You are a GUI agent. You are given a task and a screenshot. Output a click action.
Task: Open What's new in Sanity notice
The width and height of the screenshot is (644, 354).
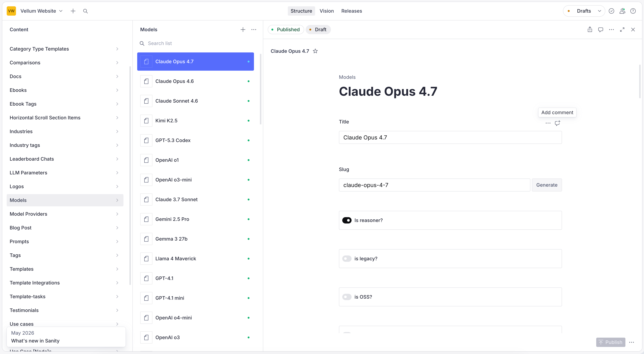pos(66,337)
